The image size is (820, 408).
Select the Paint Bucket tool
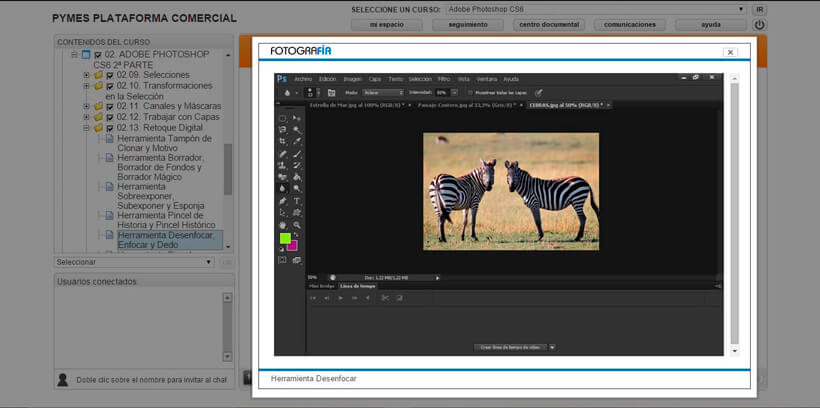(297, 177)
